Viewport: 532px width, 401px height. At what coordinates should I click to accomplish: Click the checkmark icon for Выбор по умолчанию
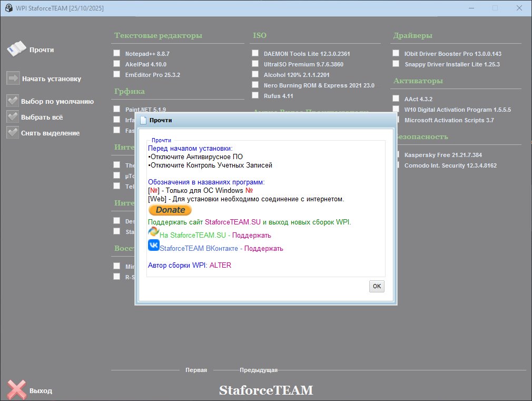click(13, 101)
